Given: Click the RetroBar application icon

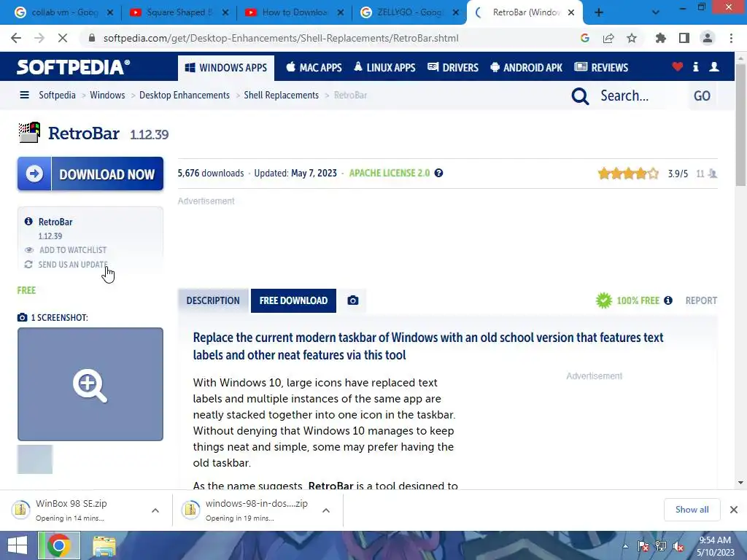Looking at the screenshot, I should coord(29,133).
